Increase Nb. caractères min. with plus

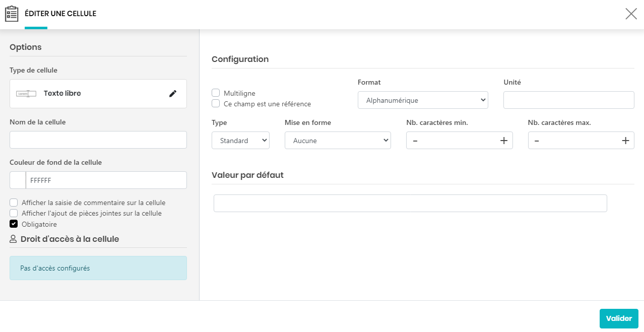click(x=503, y=141)
